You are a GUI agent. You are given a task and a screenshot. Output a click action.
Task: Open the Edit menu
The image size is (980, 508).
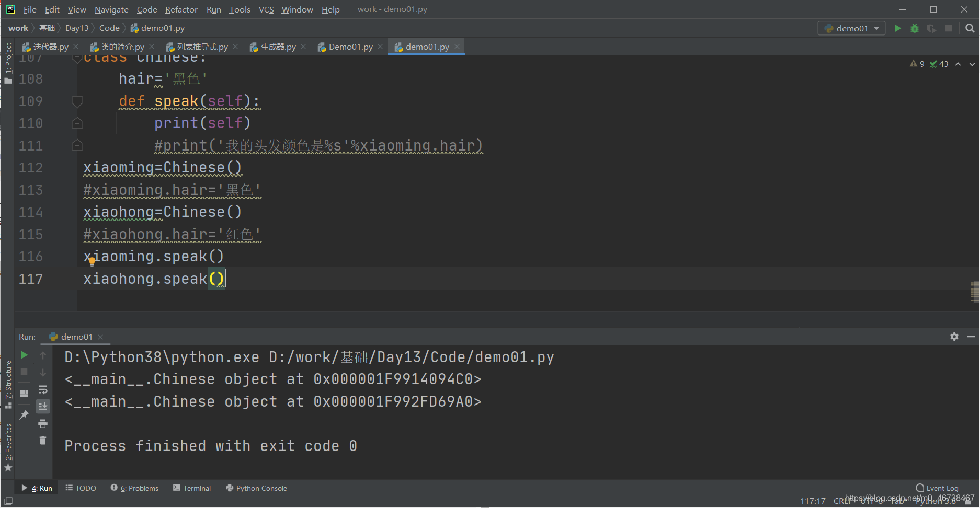point(52,9)
